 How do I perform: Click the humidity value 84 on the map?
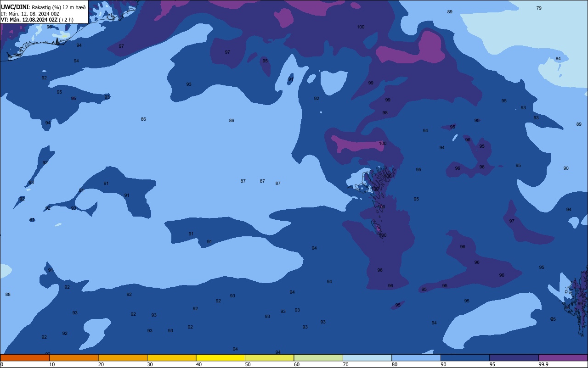(x=558, y=59)
